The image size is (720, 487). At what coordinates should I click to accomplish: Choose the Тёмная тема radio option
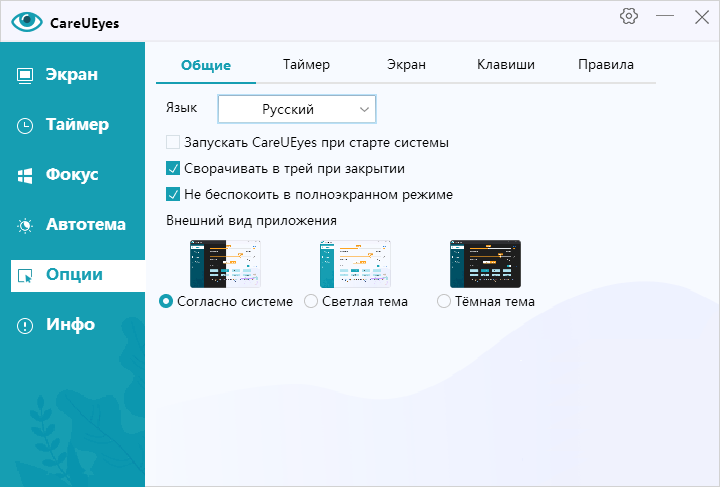click(x=444, y=301)
